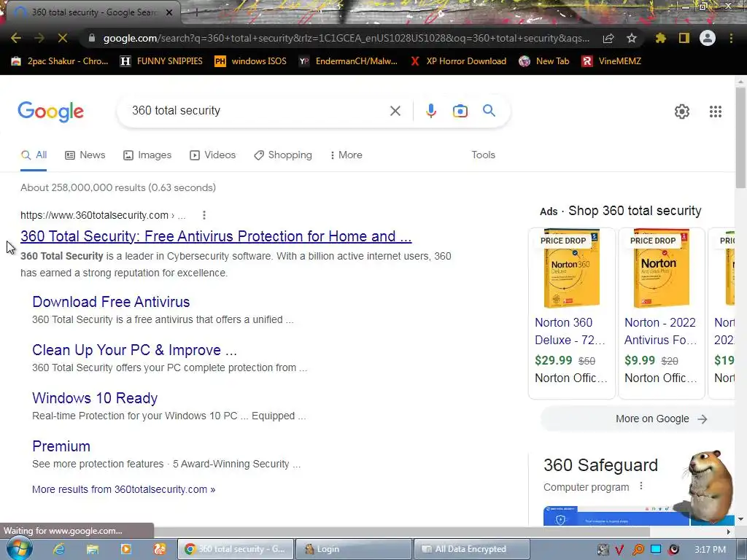Stop the page loading
This screenshot has width=747, height=560.
[x=63, y=38]
